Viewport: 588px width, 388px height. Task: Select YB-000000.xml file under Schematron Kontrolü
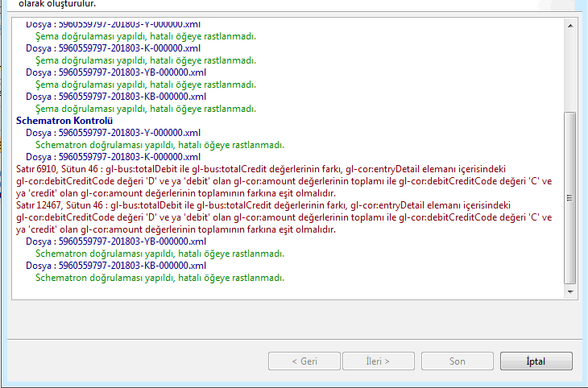[x=116, y=241]
